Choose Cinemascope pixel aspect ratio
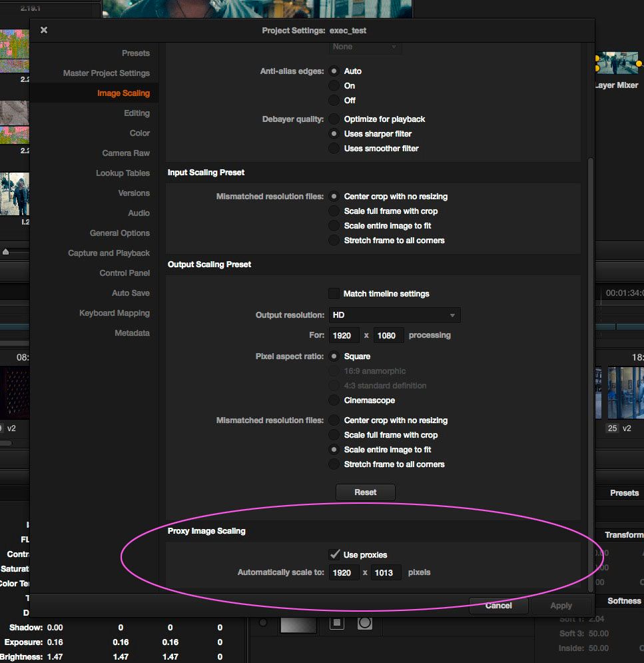This screenshot has width=644, height=663. point(334,400)
